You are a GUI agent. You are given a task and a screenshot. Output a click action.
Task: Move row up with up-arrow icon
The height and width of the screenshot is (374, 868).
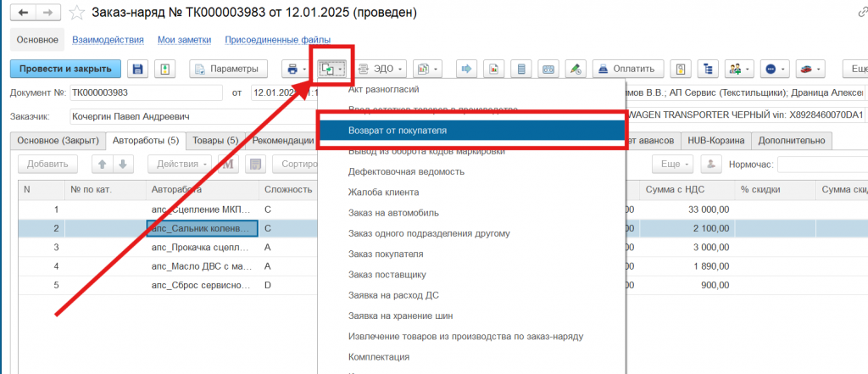[102, 164]
